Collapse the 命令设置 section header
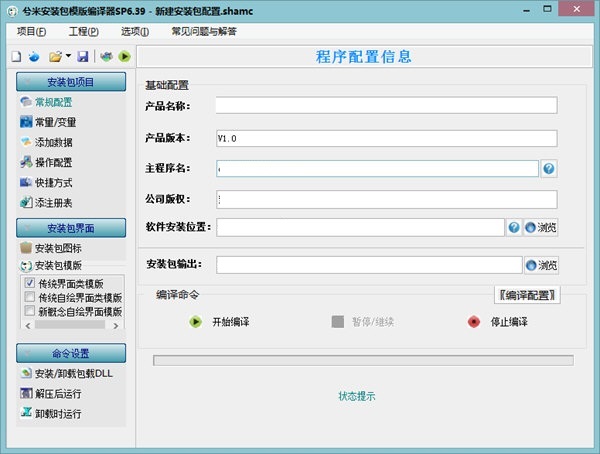The width and height of the screenshot is (600, 454). (71, 353)
